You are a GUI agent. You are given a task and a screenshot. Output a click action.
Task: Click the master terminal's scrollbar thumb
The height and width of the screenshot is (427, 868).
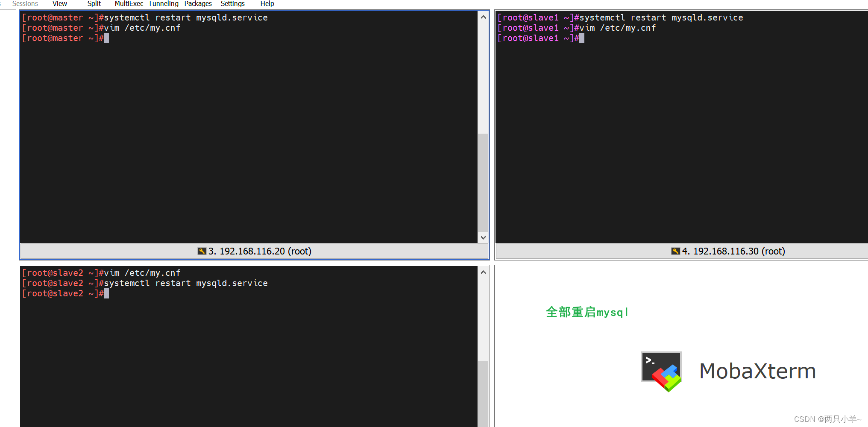483,183
